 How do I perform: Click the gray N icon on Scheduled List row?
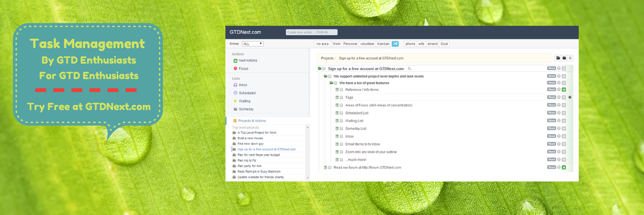click(564, 113)
